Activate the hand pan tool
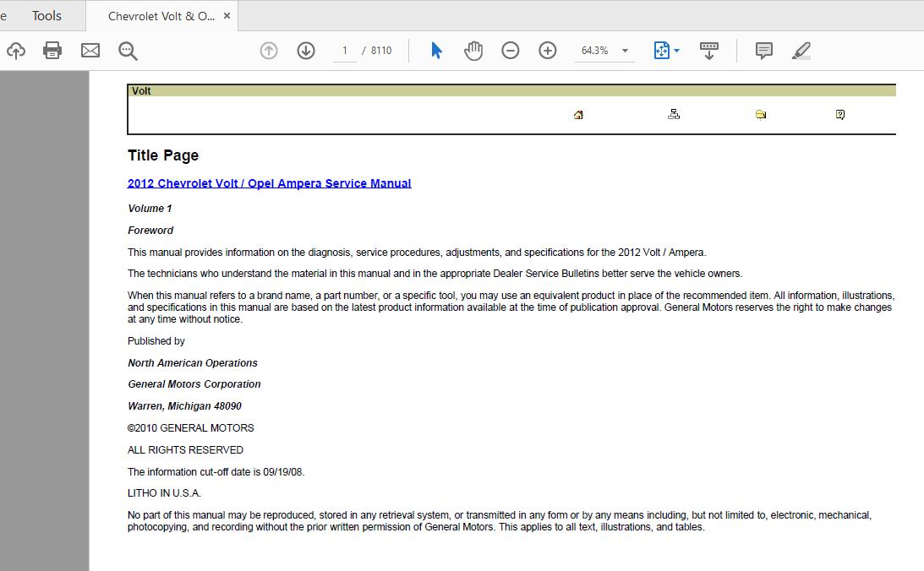This screenshot has height=571, width=924. pyautogui.click(x=473, y=51)
